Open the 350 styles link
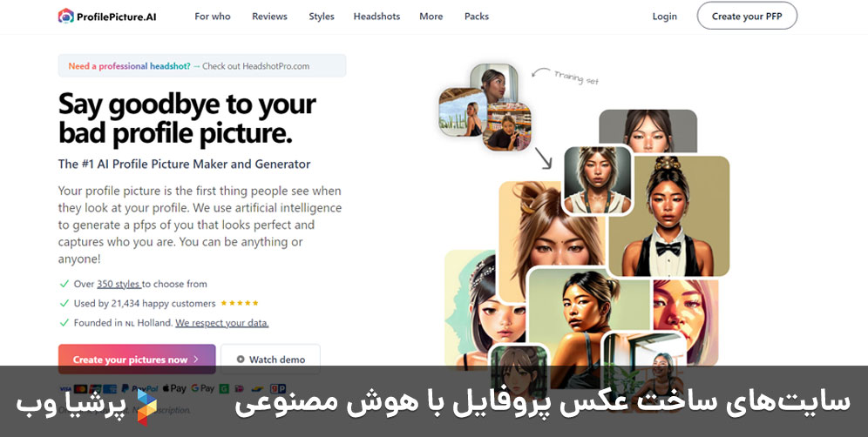This screenshot has height=437, width=868. pos(119,284)
